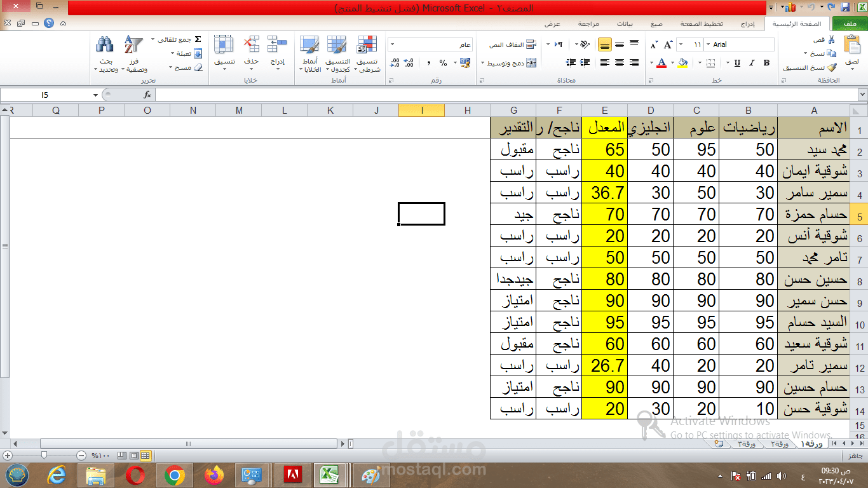This screenshot has height=488, width=868.
Task: Select sheet tab ورقة٢
Action: 780,444
